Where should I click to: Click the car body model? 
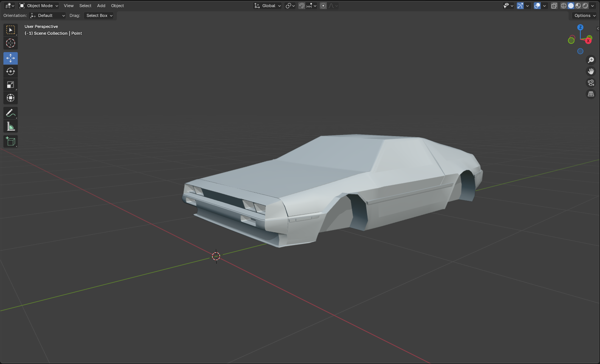(333, 189)
